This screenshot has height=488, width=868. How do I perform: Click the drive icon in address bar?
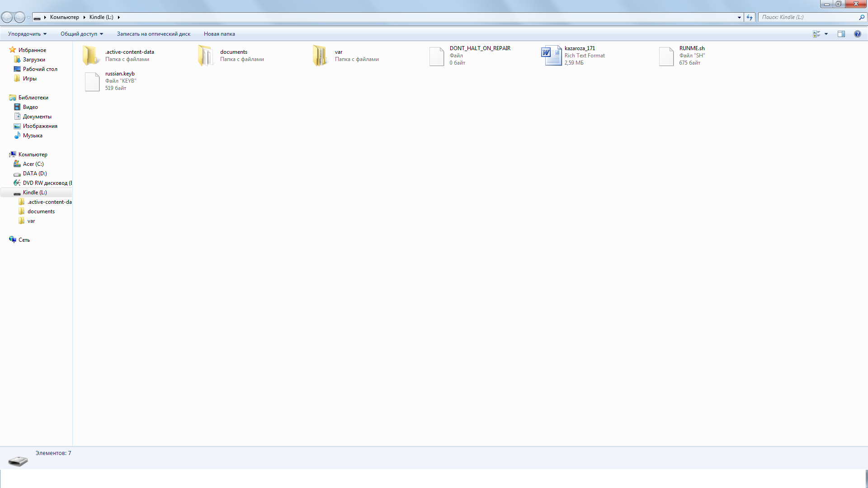(37, 18)
